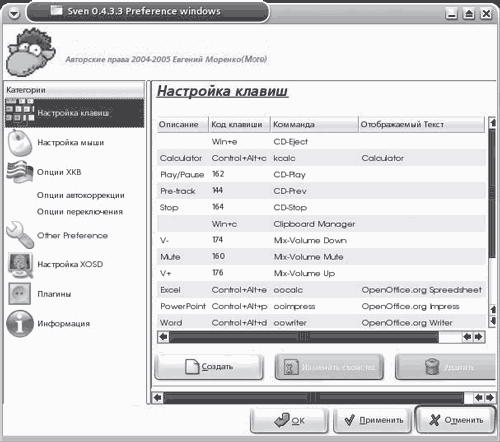Open the XKB options flag icon
Screen dimensions: 500x442
[20, 172]
